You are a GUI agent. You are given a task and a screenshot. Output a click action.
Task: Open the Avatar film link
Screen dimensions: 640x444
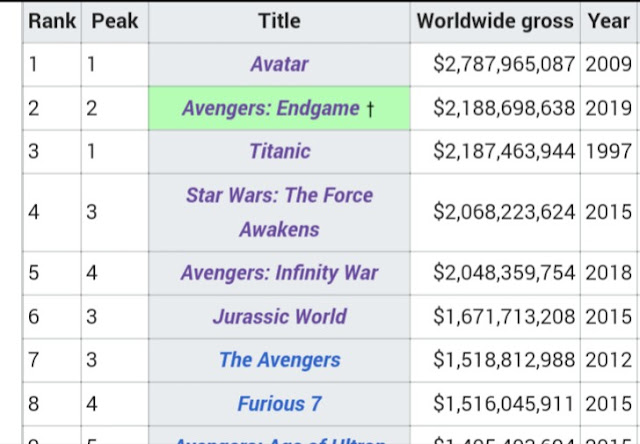[x=279, y=65]
